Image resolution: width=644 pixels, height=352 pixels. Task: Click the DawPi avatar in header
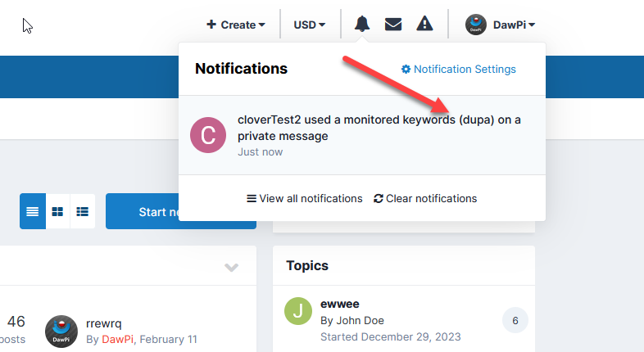click(x=476, y=25)
